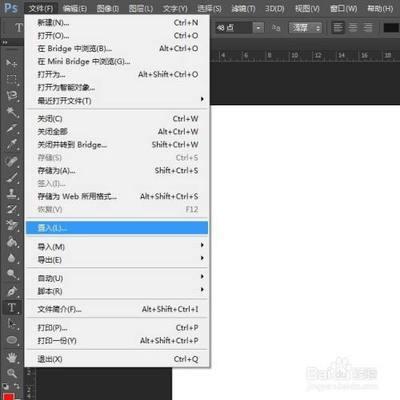The height and width of the screenshot is (400, 400).
Task: Select the Blur tool
Action: (12, 258)
